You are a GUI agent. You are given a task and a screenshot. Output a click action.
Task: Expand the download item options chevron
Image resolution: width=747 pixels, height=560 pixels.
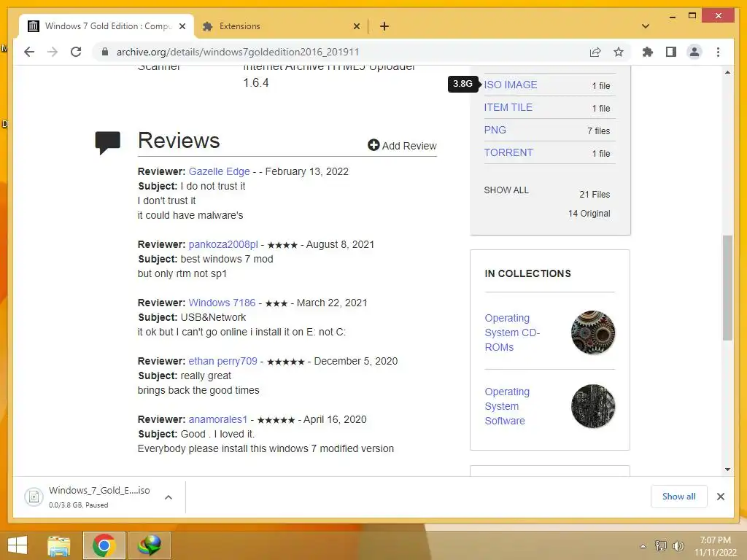[169, 497]
